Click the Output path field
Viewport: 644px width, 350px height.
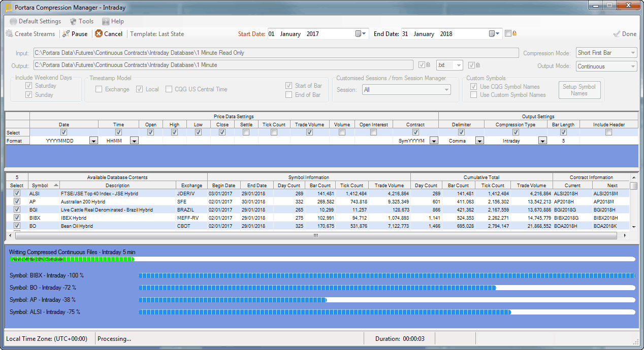click(x=223, y=65)
